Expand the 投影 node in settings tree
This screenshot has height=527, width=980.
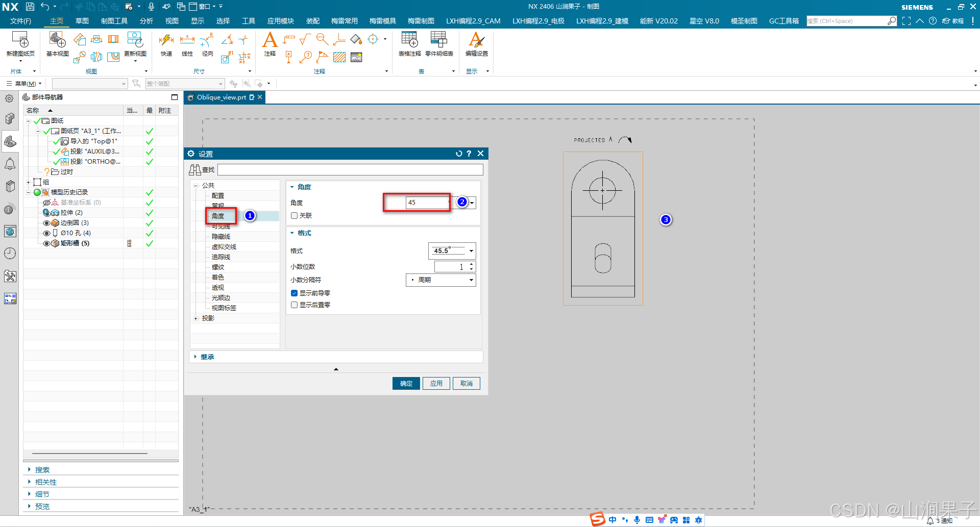point(195,318)
